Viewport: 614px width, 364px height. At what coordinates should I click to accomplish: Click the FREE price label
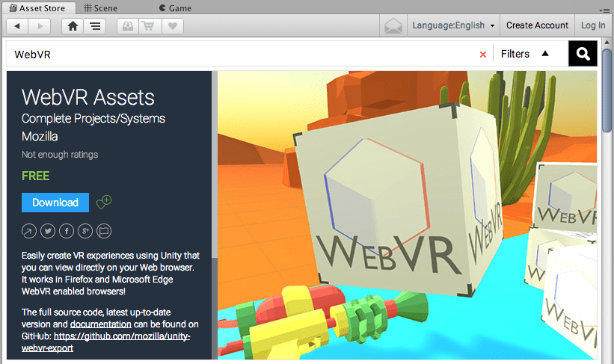[x=36, y=176]
